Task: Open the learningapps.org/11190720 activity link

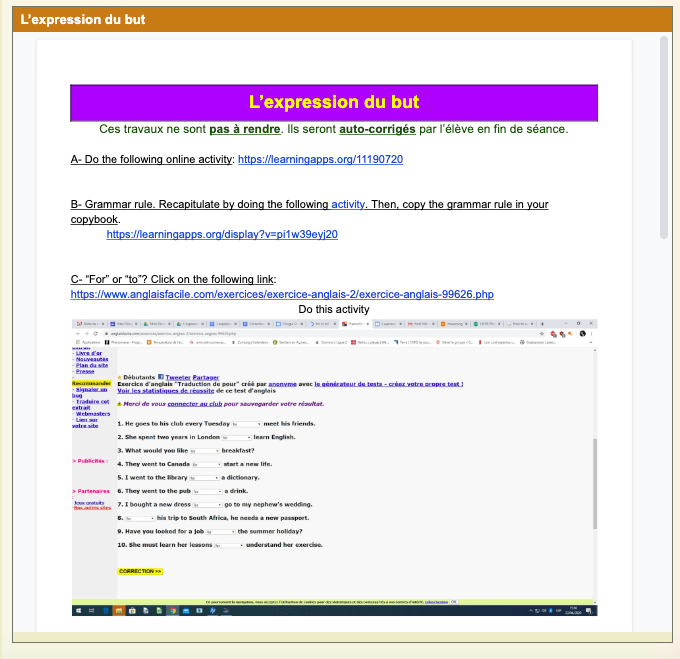Action: click(x=320, y=159)
